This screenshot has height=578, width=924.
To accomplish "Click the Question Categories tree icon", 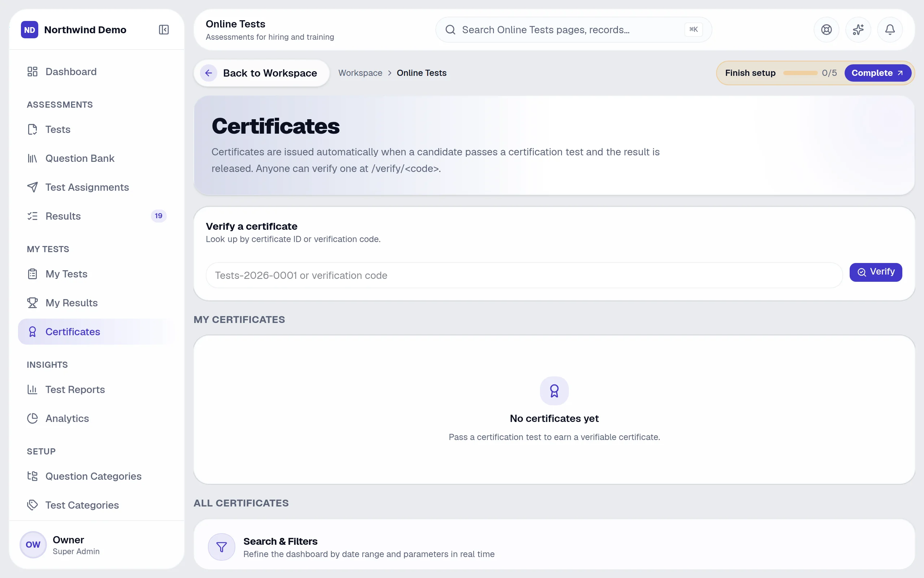I will coord(32,476).
